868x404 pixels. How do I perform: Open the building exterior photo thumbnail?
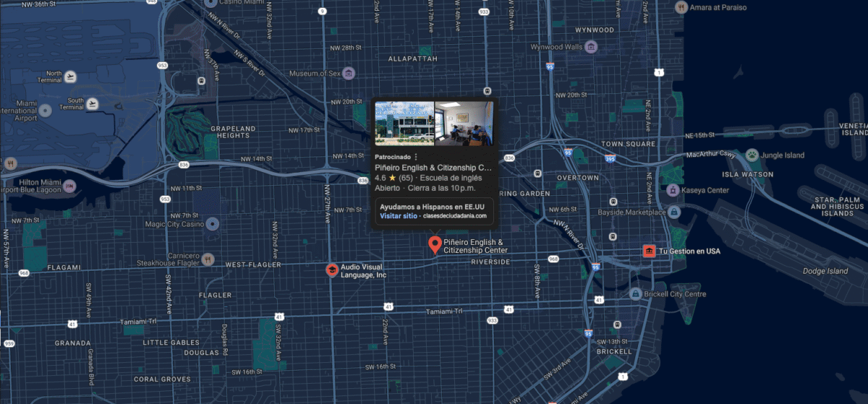(x=404, y=124)
